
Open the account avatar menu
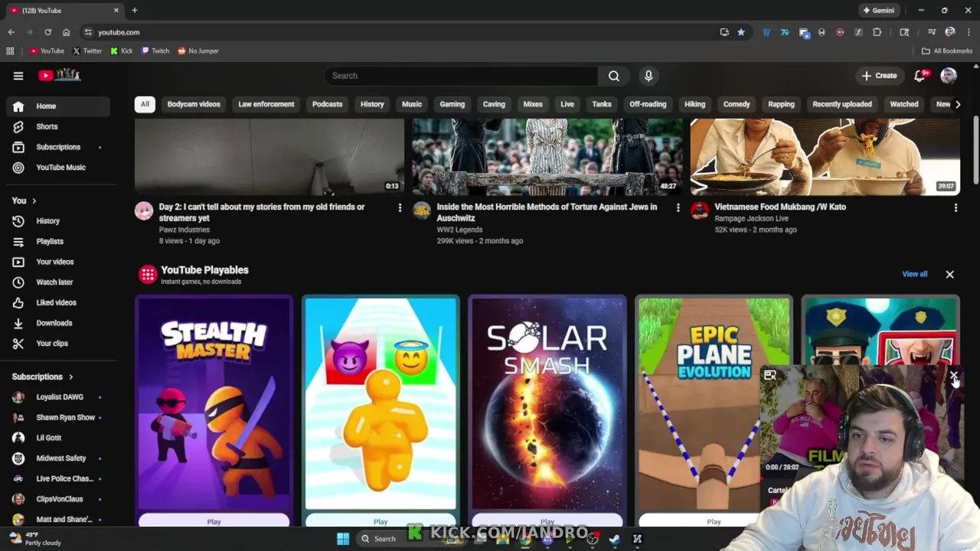click(949, 75)
